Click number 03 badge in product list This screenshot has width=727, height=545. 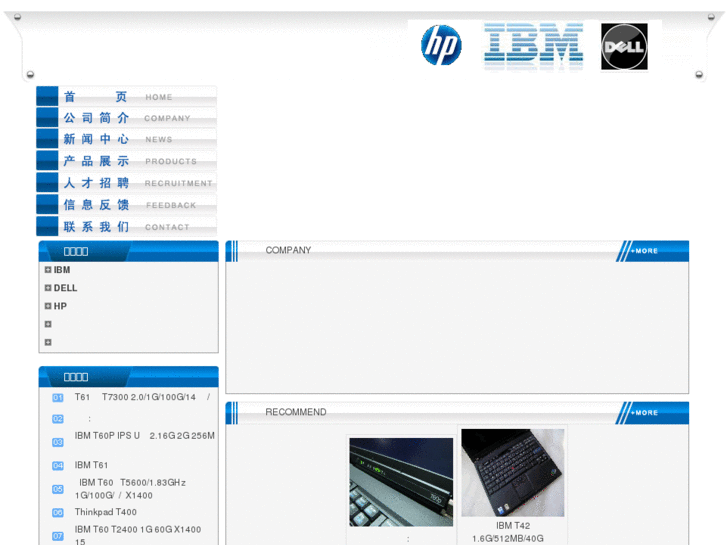point(57,442)
